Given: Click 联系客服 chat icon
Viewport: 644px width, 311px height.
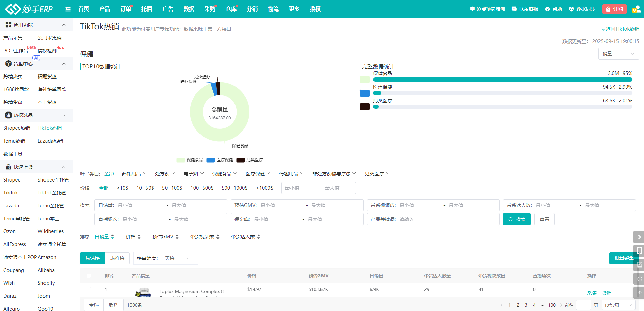Looking at the screenshot, I should 514,9.
